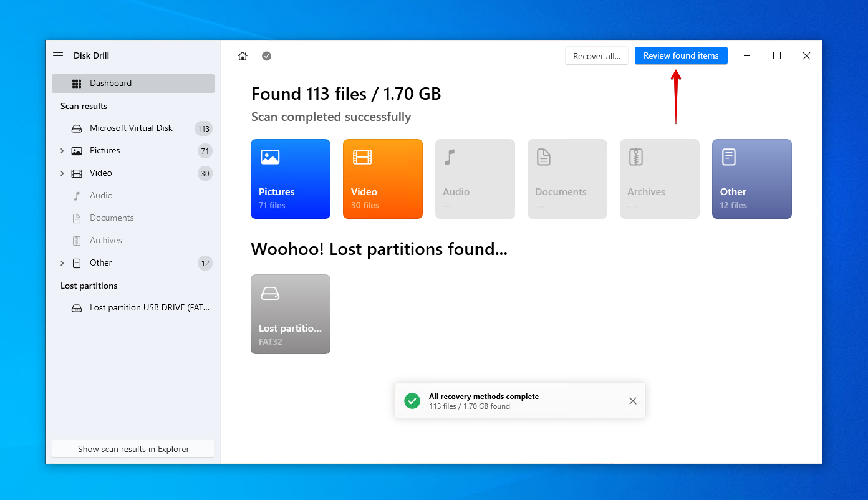Click the scan status checkmark icon
The image size is (868, 500).
point(266,56)
